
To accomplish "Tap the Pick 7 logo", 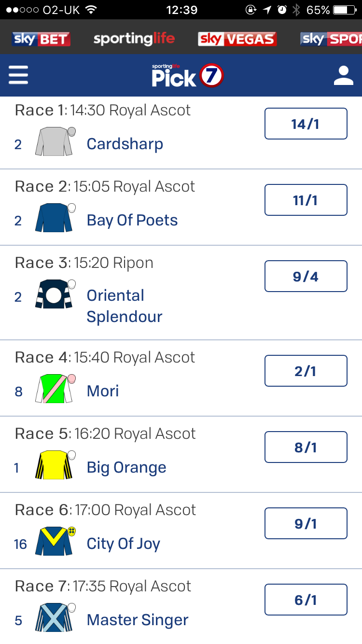I will (x=187, y=75).
